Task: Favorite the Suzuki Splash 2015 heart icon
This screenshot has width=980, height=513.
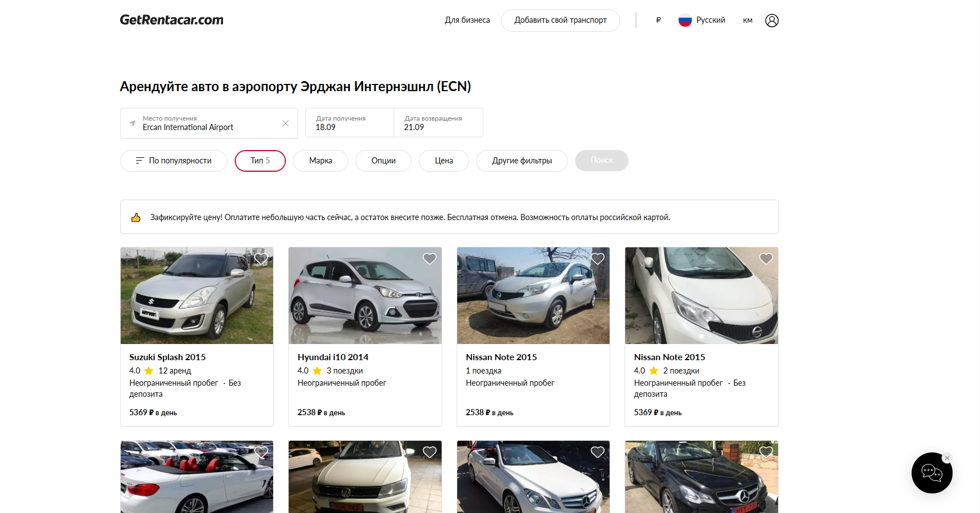Action: [x=261, y=258]
